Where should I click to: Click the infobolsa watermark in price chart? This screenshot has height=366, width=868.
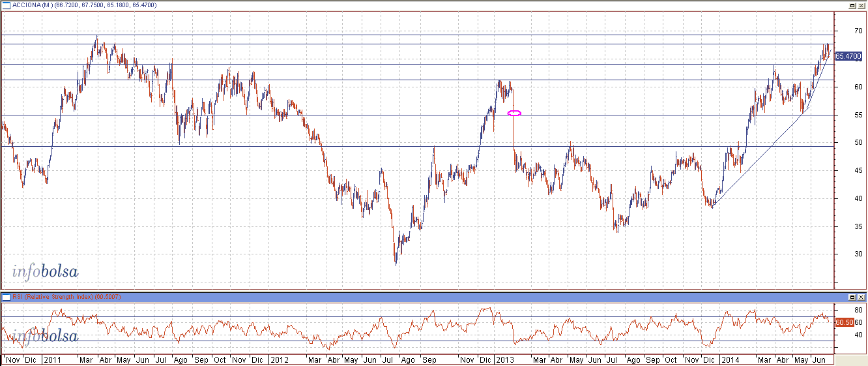[45, 272]
